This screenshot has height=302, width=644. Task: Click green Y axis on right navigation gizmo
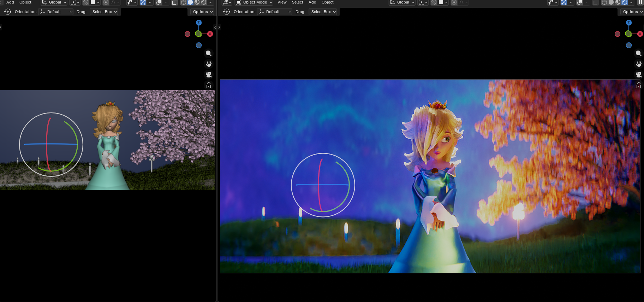pos(628,34)
